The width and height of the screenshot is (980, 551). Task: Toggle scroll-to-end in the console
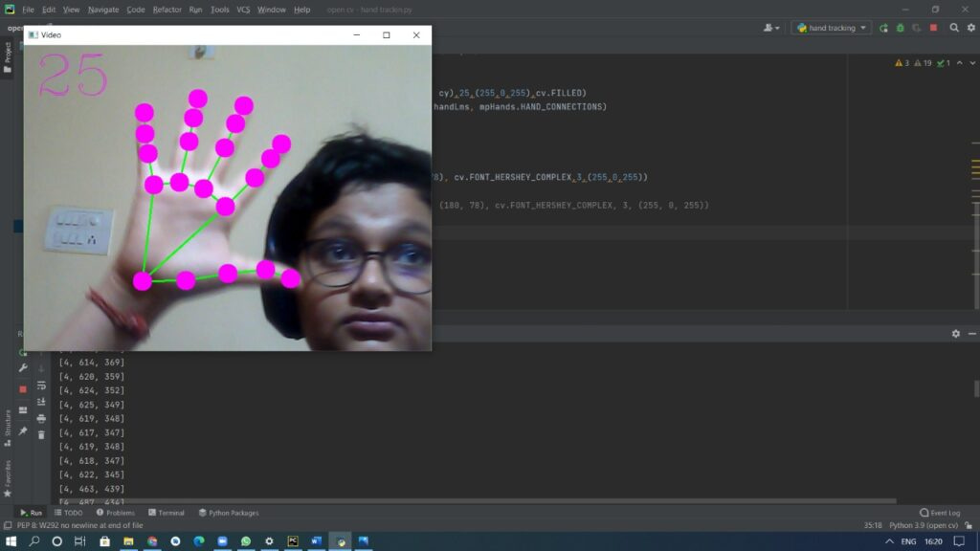coord(40,401)
